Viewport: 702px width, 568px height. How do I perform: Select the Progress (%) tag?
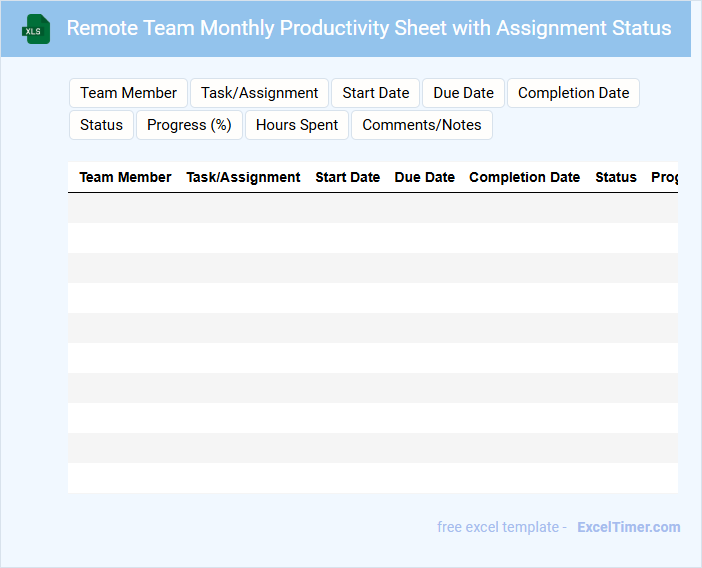point(189,125)
